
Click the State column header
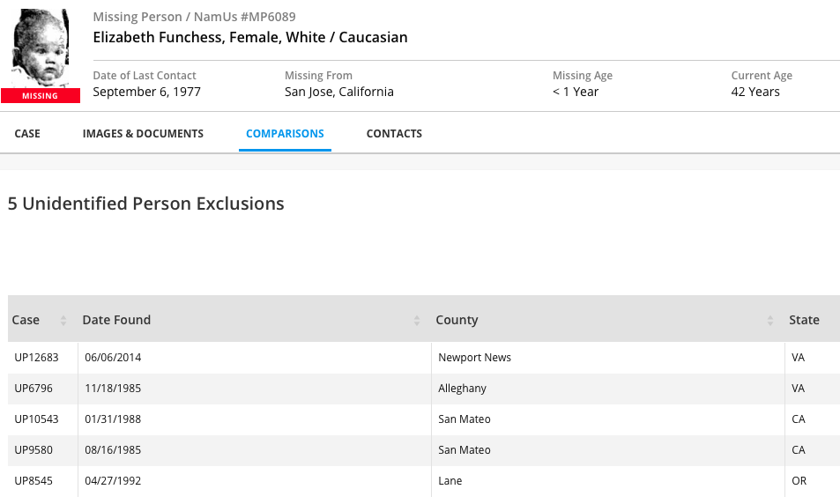coord(804,320)
